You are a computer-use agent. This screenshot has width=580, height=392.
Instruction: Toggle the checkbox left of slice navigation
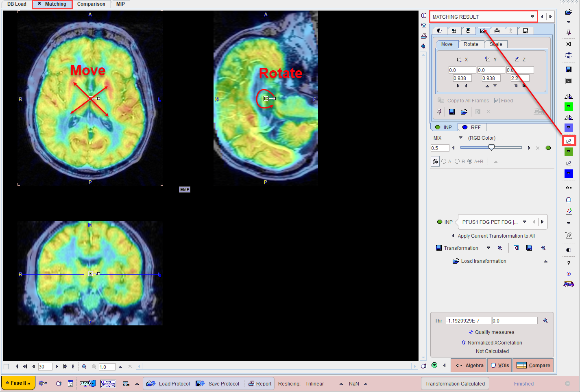pyautogui.click(x=6, y=366)
